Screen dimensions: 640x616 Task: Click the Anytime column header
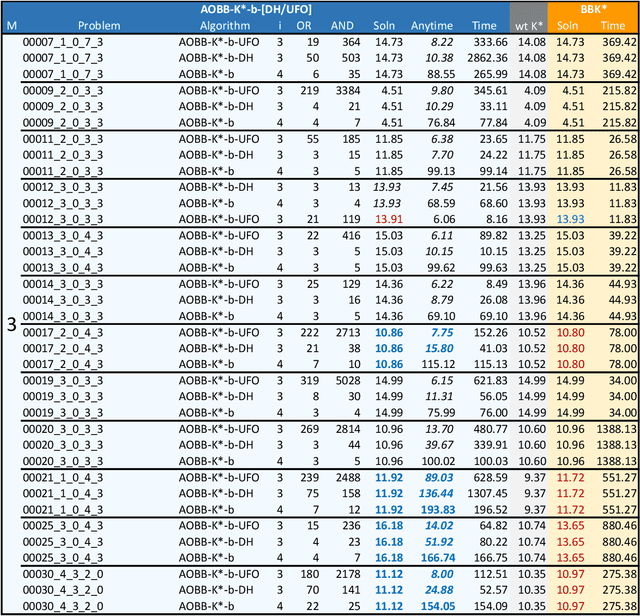pos(431,24)
